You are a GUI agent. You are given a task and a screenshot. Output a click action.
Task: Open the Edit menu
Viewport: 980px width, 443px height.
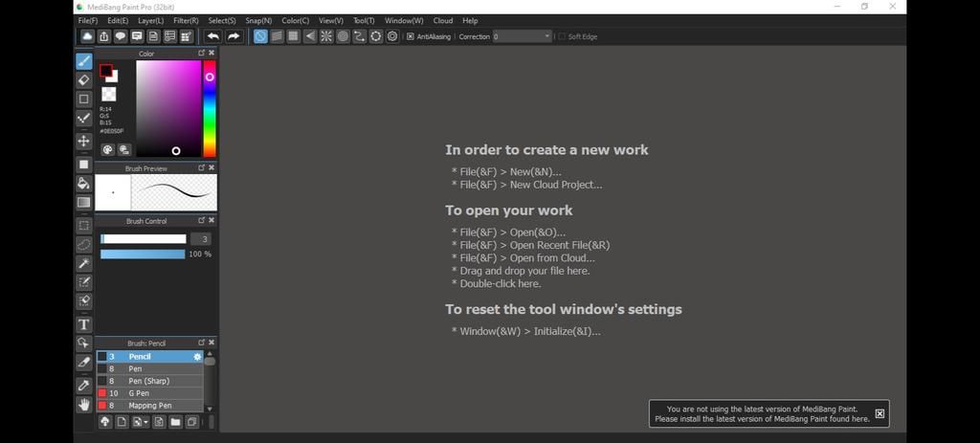118,21
